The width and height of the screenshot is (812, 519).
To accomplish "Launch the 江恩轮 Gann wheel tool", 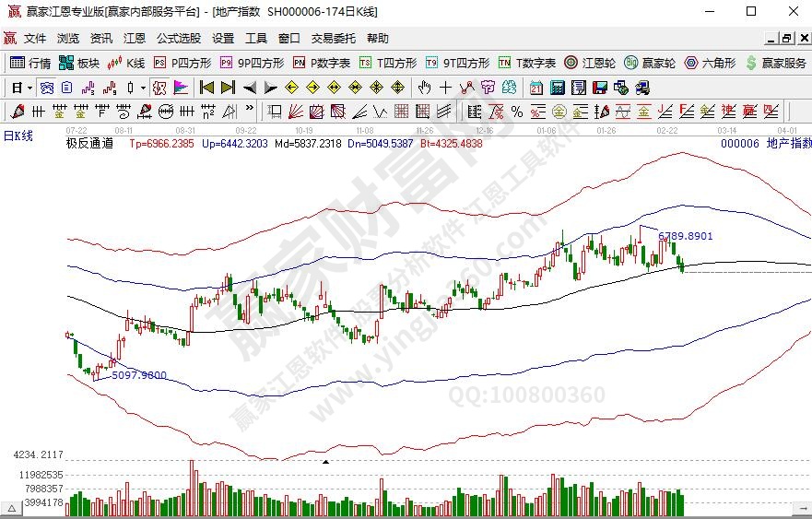I will [590, 63].
